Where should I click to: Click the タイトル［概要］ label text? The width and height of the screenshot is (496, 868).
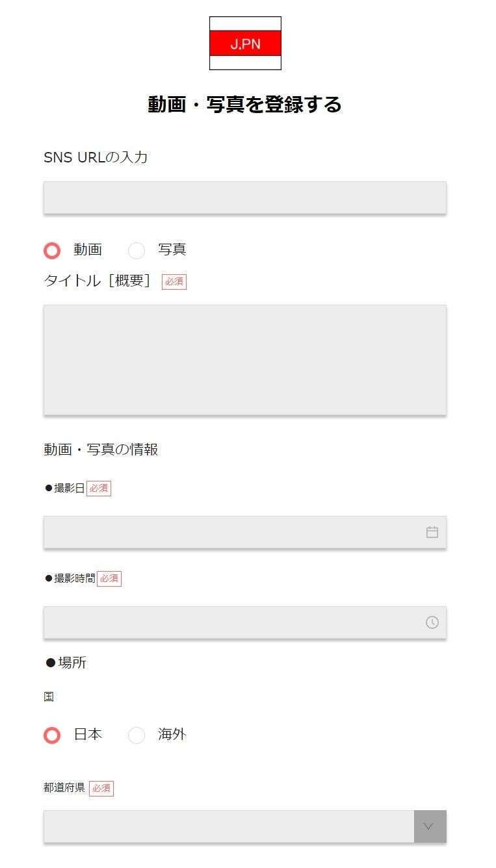(97, 281)
